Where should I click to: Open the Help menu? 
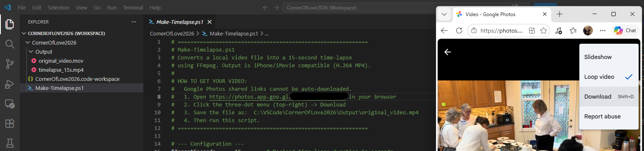(155, 8)
